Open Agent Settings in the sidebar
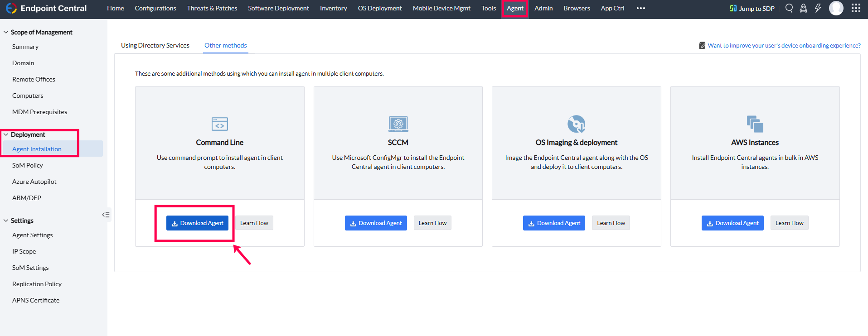The width and height of the screenshot is (868, 336). [33, 235]
